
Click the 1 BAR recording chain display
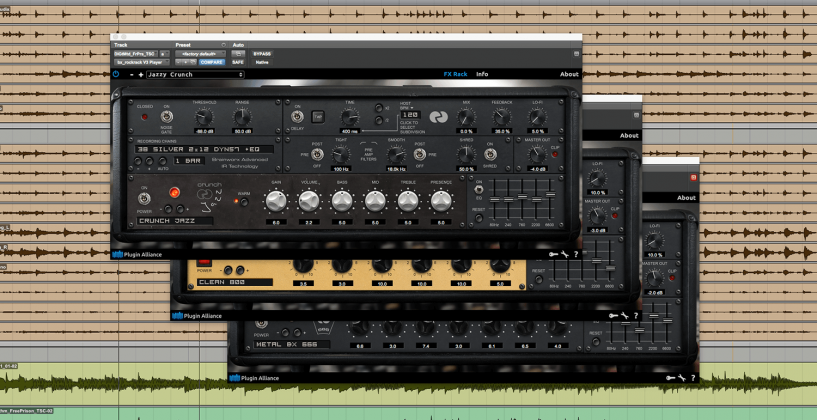tap(189, 161)
